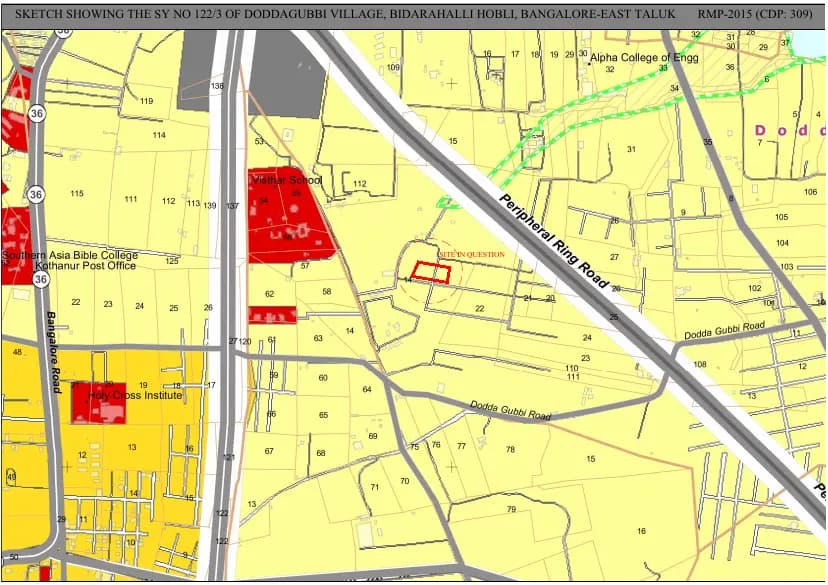Select survey number 137

pyautogui.click(x=232, y=205)
